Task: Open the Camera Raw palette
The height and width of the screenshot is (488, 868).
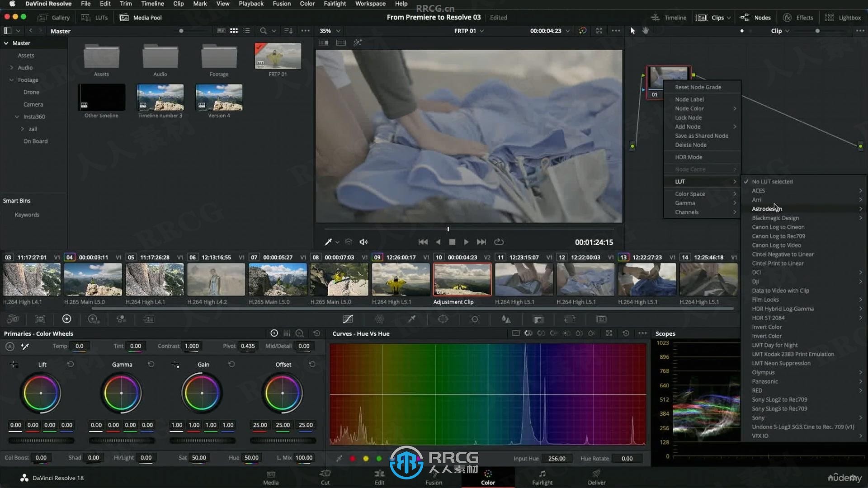Action: point(13,319)
